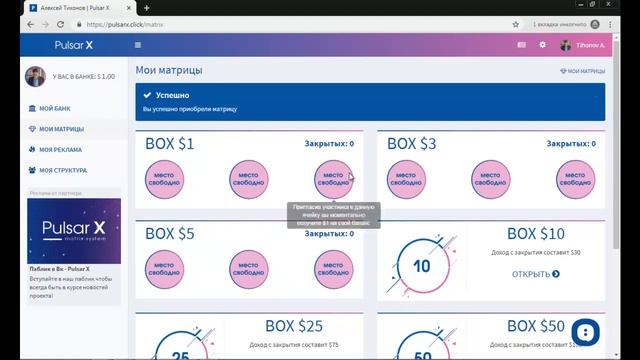
Task: Click browser back button
Action: tap(31, 24)
